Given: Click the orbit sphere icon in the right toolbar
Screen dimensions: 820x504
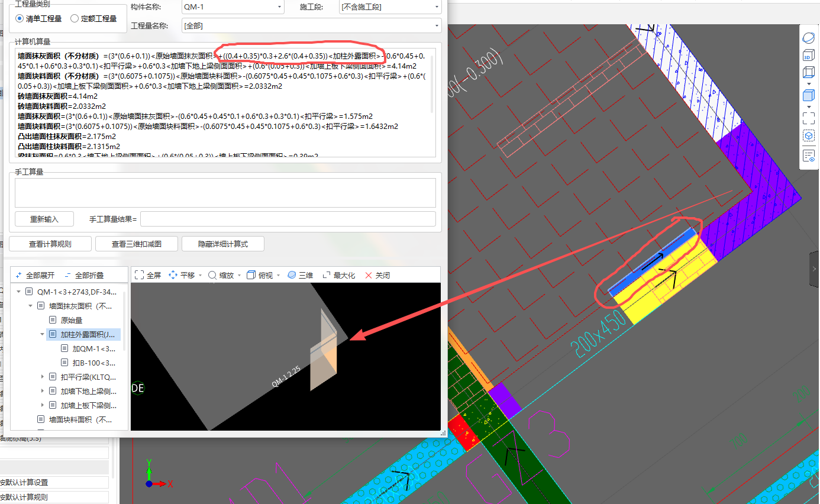Looking at the screenshot, I should pyautogui.click(x=809, y=38).
